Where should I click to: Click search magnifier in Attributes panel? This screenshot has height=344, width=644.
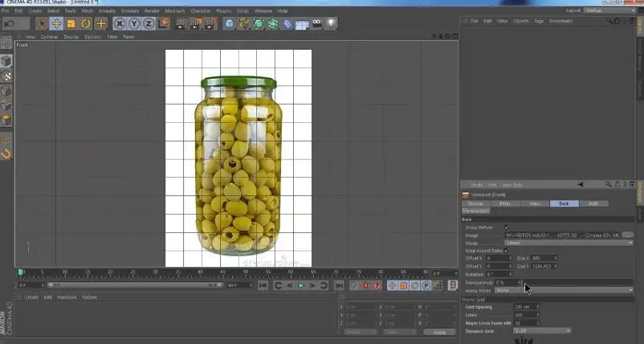(x=609, y=185)
